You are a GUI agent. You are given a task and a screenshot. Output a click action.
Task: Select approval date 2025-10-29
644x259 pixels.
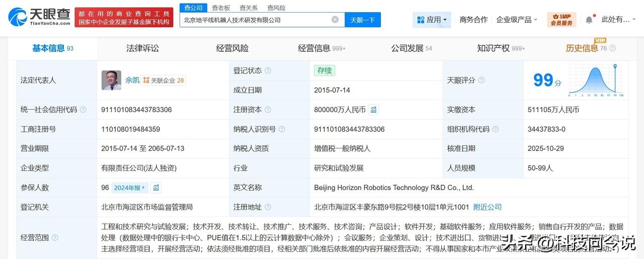tap(546, 148)
